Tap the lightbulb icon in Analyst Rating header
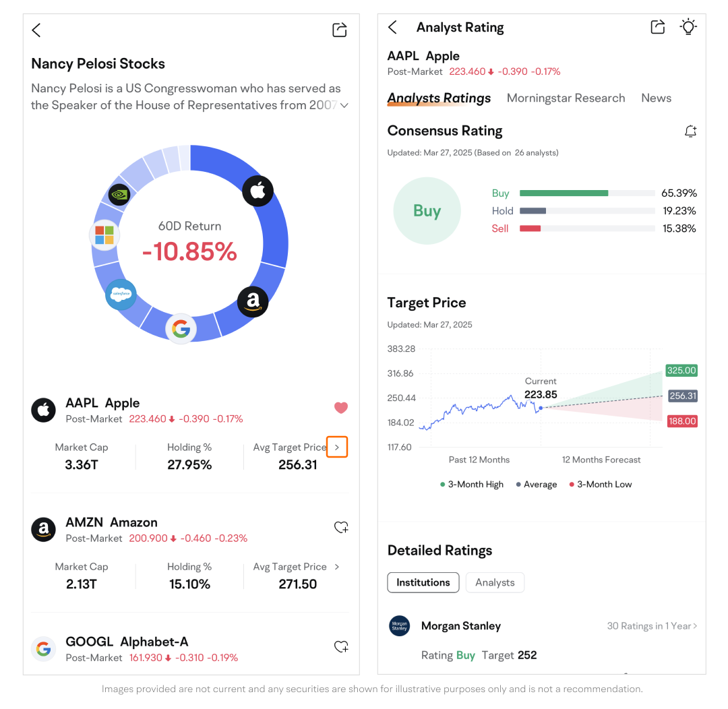 click(688, 27)
